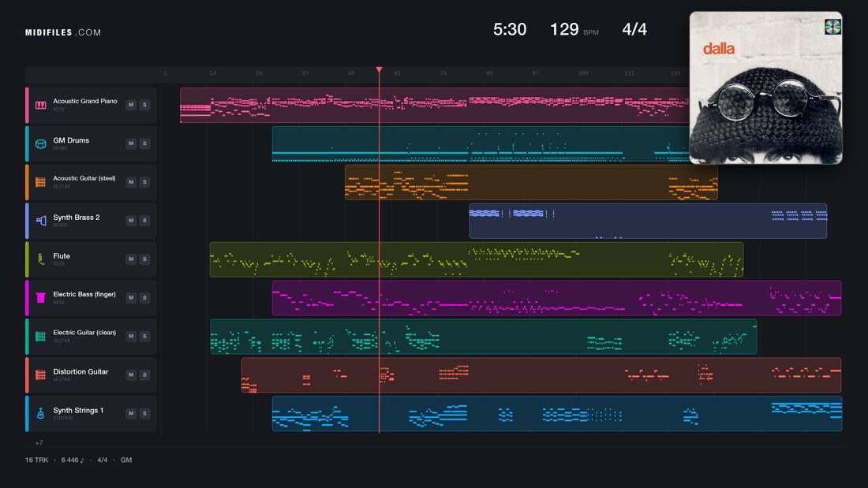The image size is (868, 488).
Task: Select the Synth Strings 1 track name
Action: point(78,411)
